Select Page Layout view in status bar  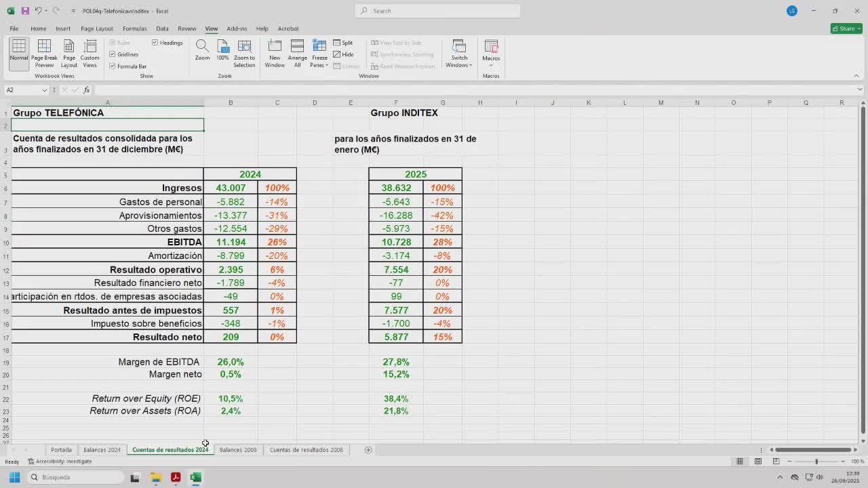(x=757, y=462)
